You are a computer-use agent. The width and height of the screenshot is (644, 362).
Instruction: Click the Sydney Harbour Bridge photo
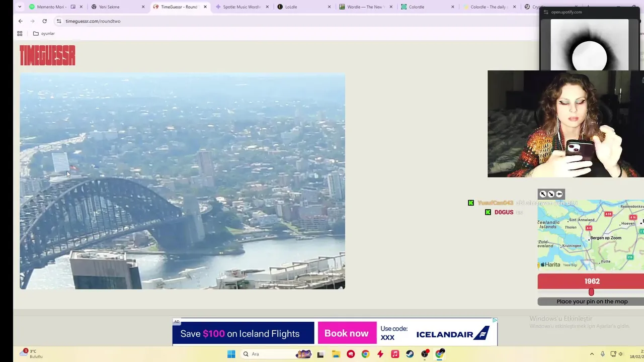coord(182,182)
